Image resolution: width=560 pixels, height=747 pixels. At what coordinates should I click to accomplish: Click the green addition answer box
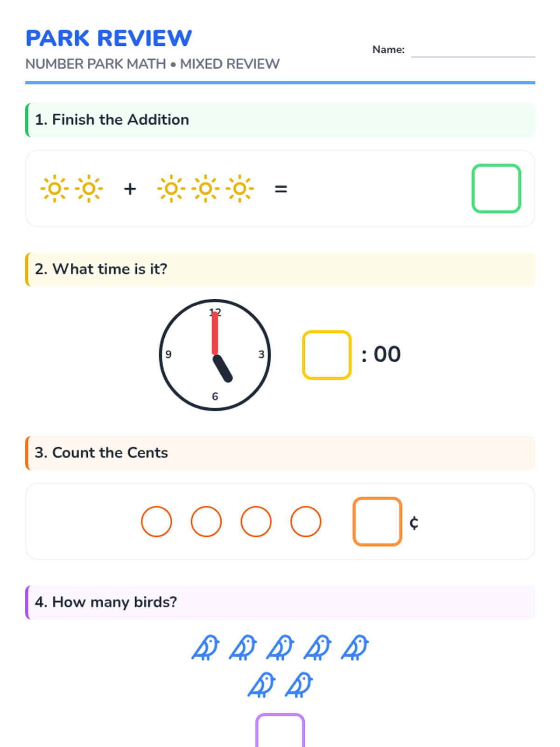tap(496, 189)
